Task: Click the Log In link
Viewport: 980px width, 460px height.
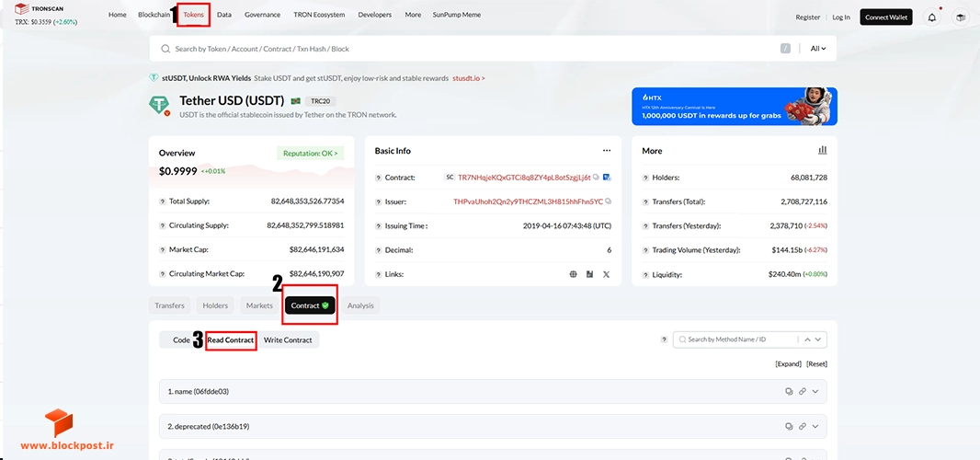Action: tap(841, 17)
